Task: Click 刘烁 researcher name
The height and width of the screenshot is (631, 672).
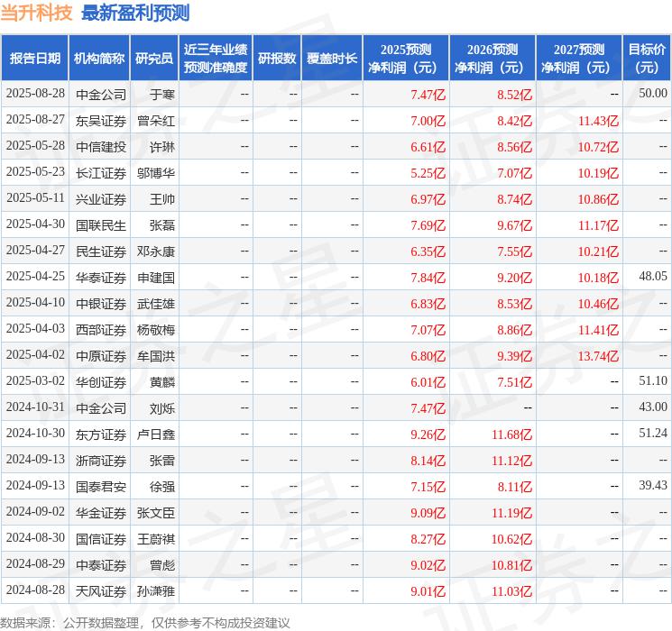Action: pyautogui.click(x=162, y=408)
